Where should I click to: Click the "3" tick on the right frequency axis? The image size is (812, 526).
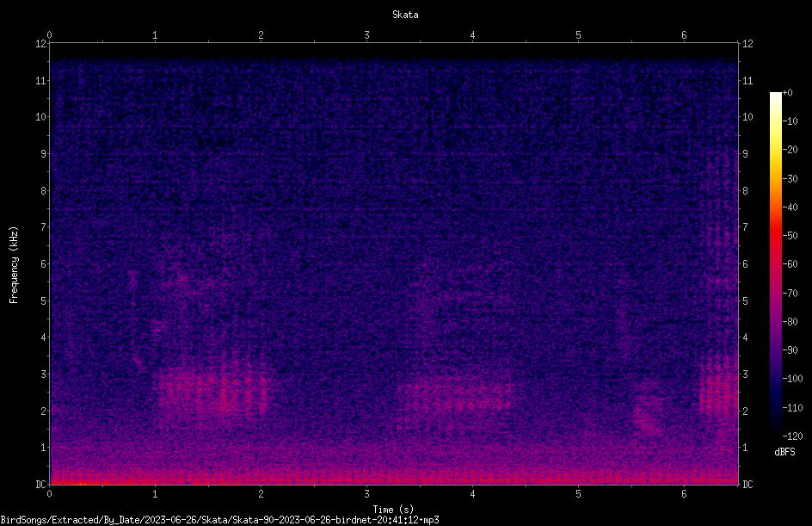point(745,374)
